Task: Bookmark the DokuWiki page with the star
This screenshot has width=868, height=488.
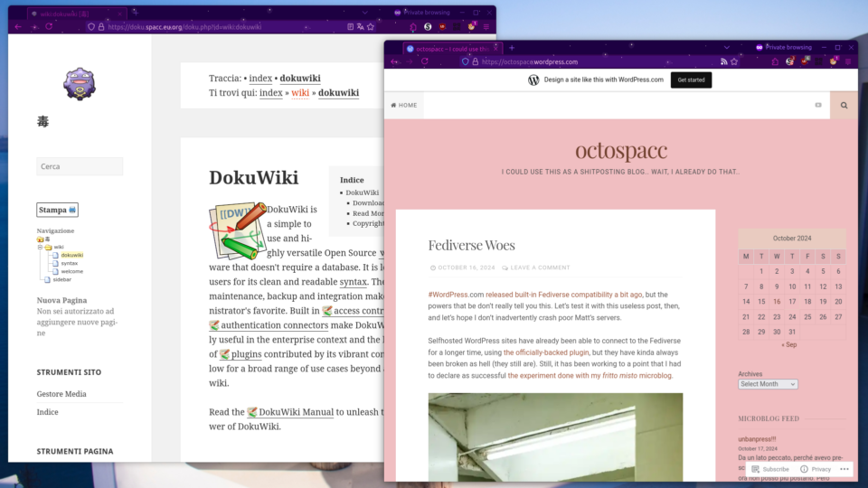Action: [371, 26]
